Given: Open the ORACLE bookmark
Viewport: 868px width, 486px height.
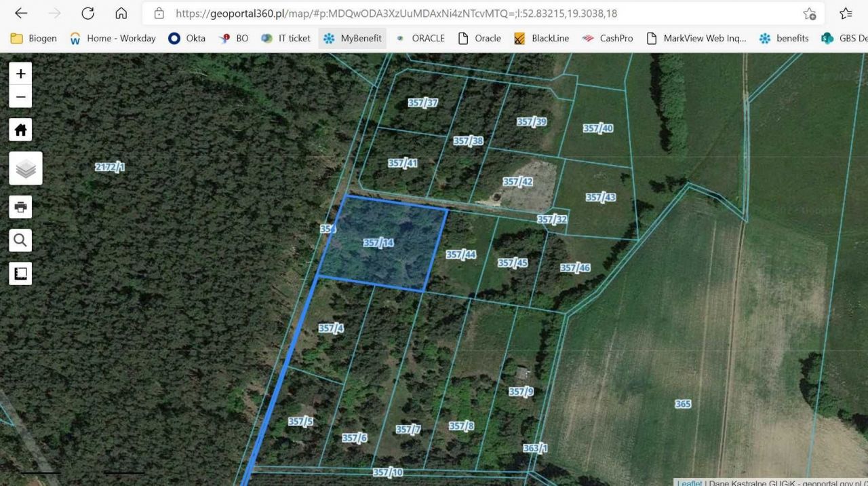Looking at the screenshot, I should [x=420, y=38].
